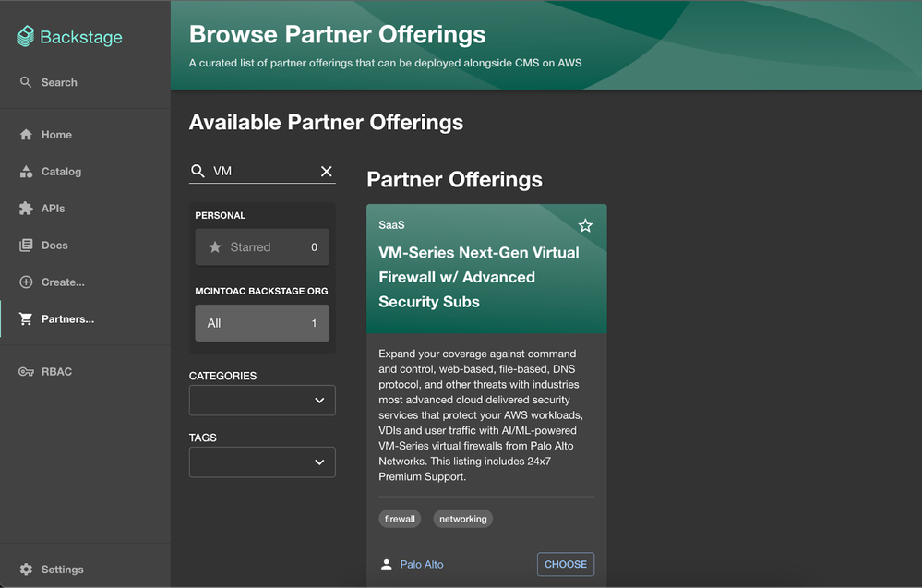Click the Docs library icon
Viewport: 922px width, 588px height.
click(x=26, y=246)
